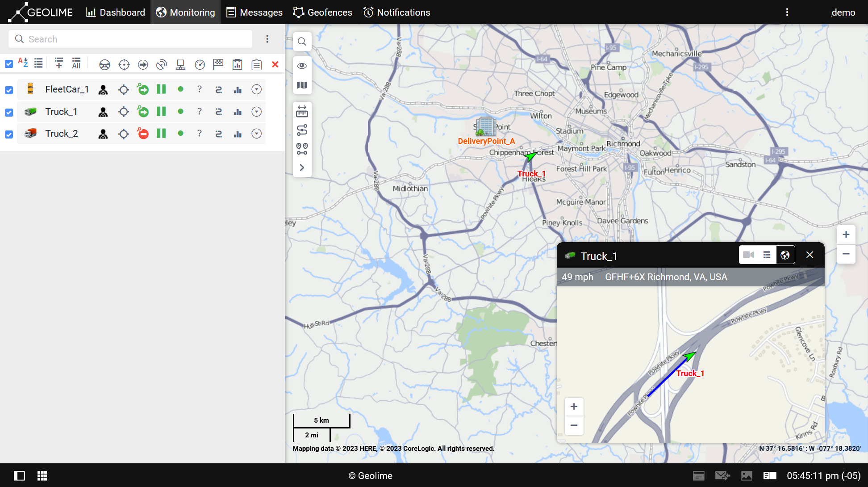The image size is (868, 487).
Task: Click the map layers icon
Action: point(302,85)
